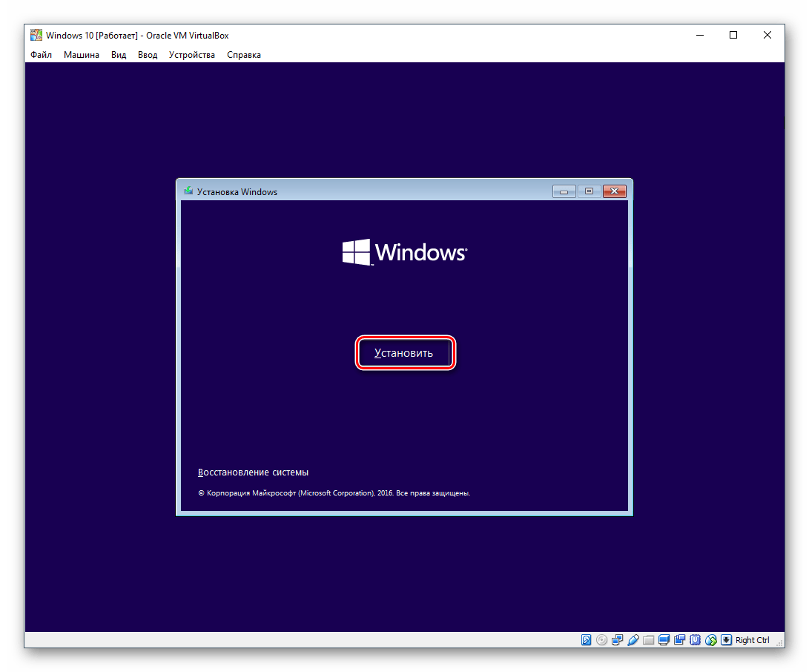
Task: Click the CPU virtualization status icon
Action: [695, 640]
